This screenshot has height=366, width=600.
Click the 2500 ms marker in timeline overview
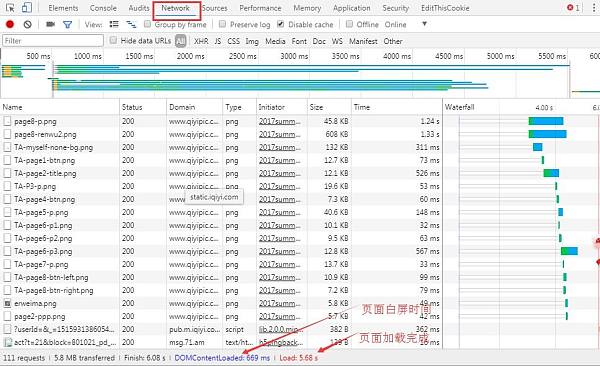(x=243, y=56)
